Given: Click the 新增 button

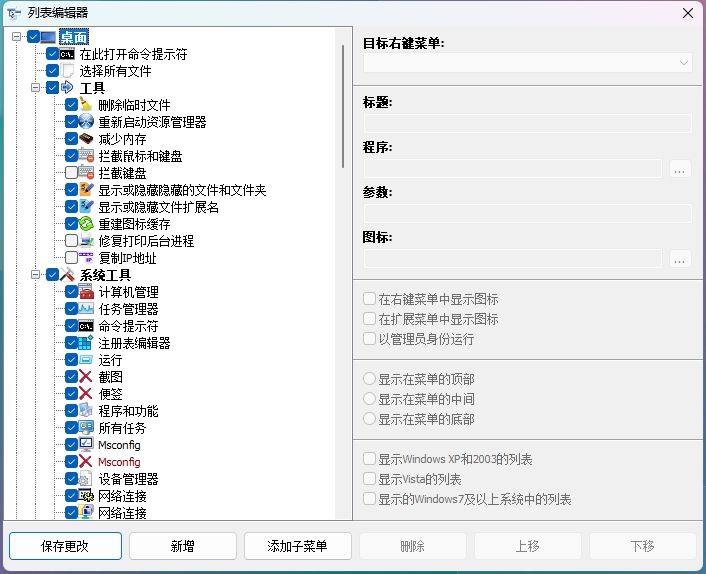Looking at the screenshot, I should 182,546.
